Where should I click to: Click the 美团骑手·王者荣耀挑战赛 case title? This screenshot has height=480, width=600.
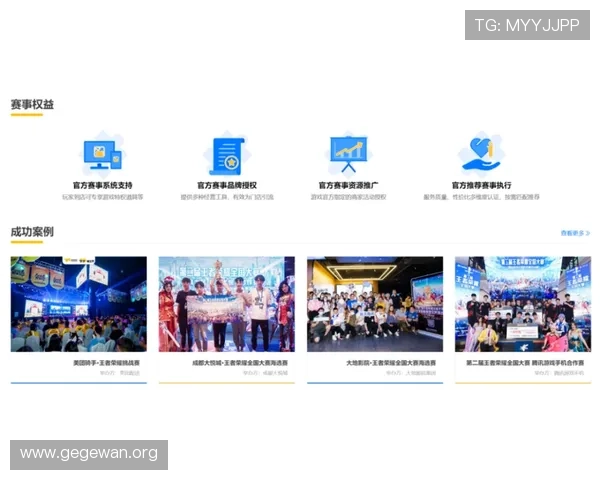coord(106,362)
